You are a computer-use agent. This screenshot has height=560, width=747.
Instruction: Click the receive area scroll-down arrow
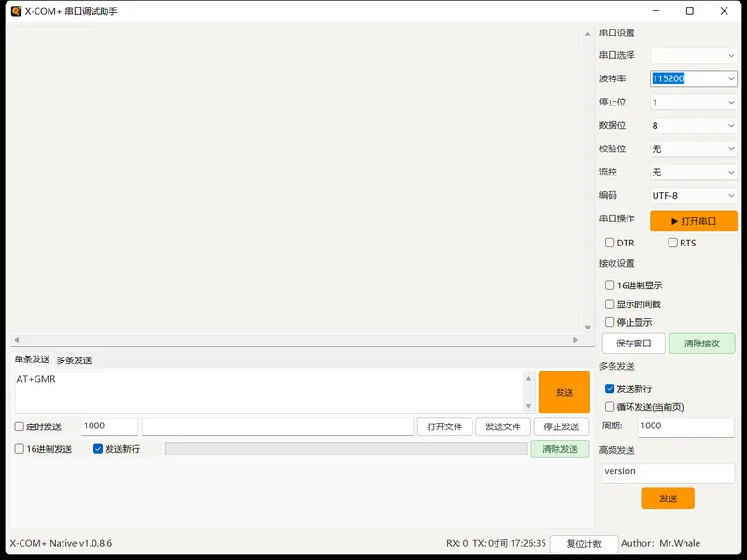587,328
